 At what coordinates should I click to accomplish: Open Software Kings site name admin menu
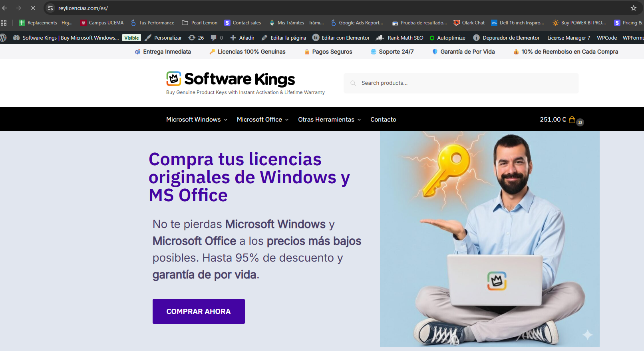(x=66, y=38)
